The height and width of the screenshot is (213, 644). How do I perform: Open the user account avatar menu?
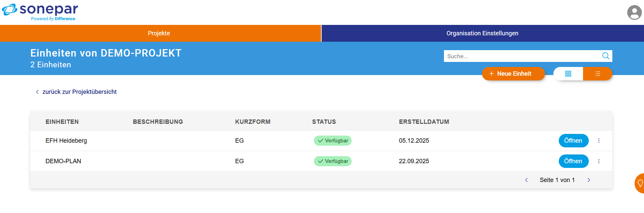coord(634,12)
